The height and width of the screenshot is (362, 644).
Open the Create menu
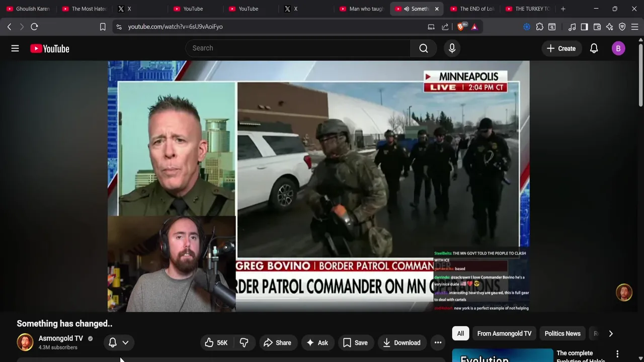[561, 48]
